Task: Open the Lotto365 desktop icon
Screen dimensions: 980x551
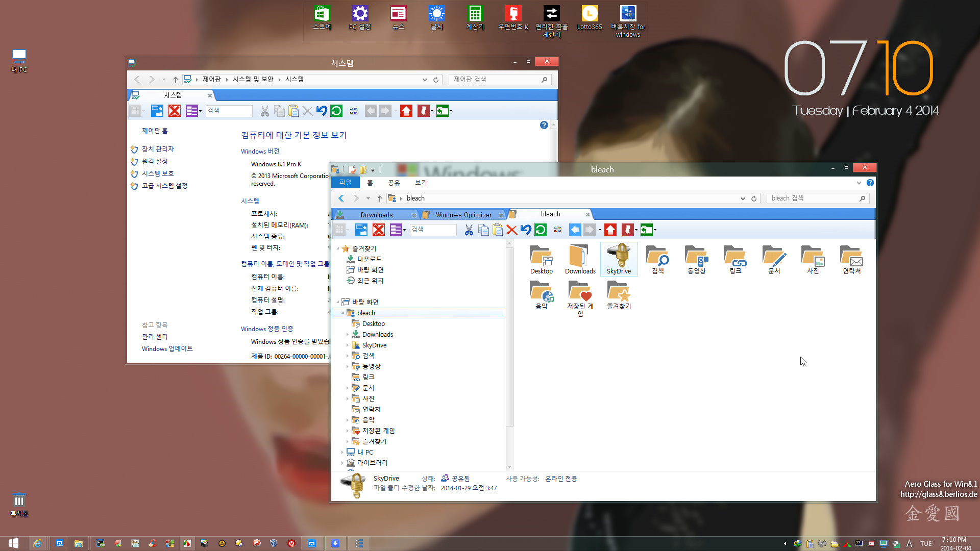Action: 590,18
